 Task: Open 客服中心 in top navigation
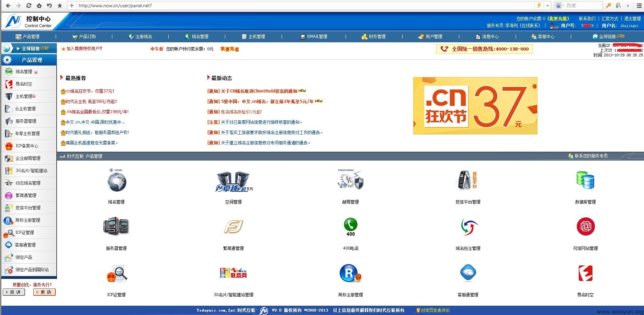pos(543,36)
